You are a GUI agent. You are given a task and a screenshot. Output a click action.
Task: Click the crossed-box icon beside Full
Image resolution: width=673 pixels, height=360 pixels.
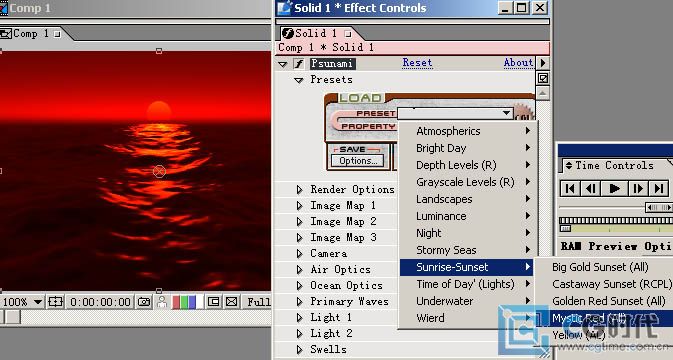[x=232, y=302]
